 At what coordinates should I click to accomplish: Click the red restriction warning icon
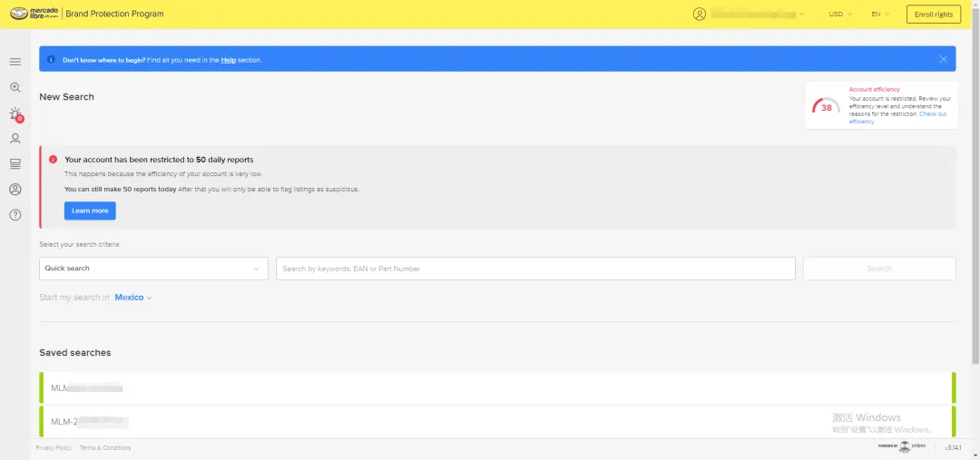point(54,160)
